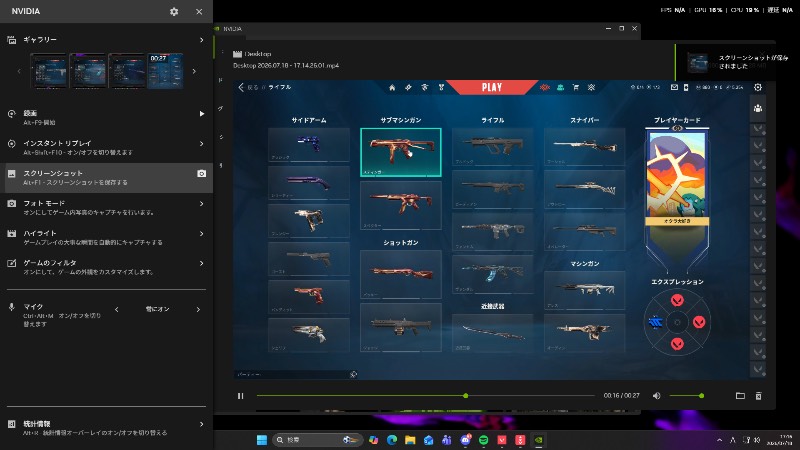
Task: Expand the フォト モード chevron
Action: (x=202, y=204)
